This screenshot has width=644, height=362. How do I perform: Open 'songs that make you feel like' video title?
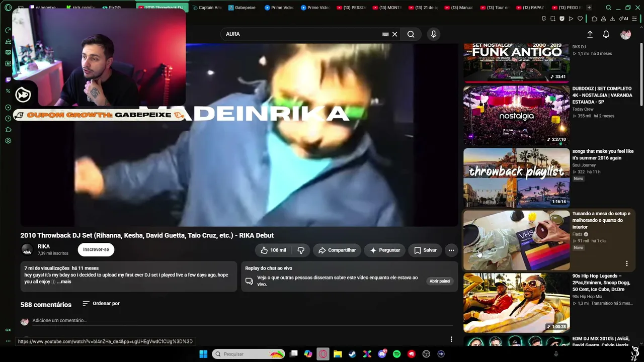click(603, 154)
